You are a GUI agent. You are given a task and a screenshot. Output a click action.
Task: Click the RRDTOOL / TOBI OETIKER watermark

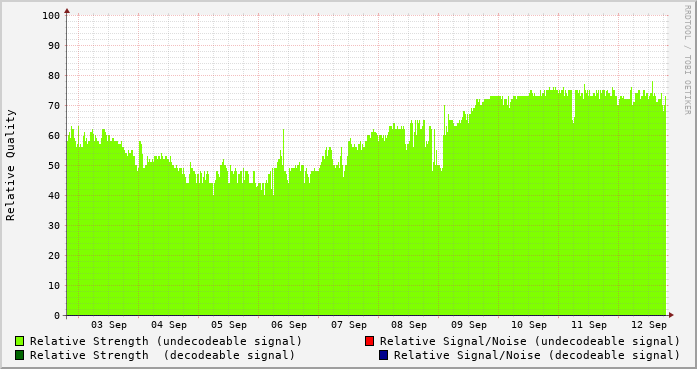(687, 60)
